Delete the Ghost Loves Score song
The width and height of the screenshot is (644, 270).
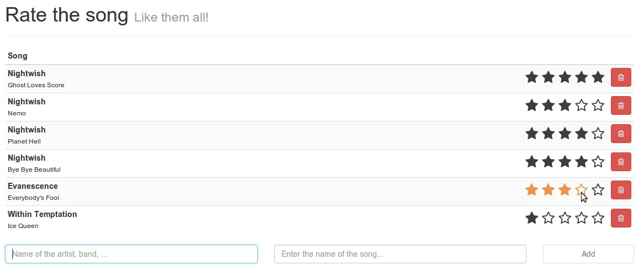tap(621, 78)
